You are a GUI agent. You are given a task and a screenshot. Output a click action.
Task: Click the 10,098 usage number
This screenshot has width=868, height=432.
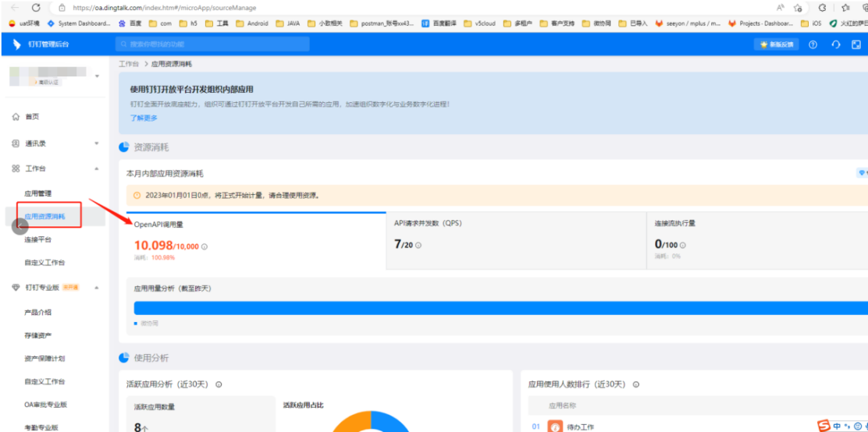click(153, 246)
